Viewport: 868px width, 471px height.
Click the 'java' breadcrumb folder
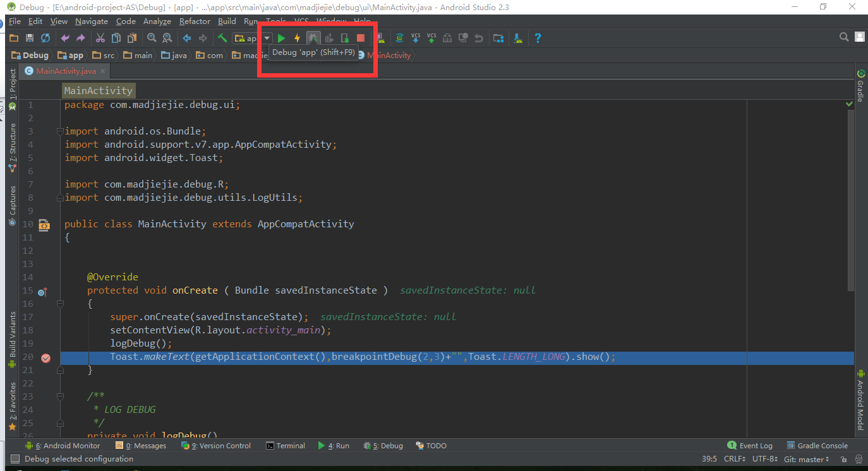coord(174,56)
